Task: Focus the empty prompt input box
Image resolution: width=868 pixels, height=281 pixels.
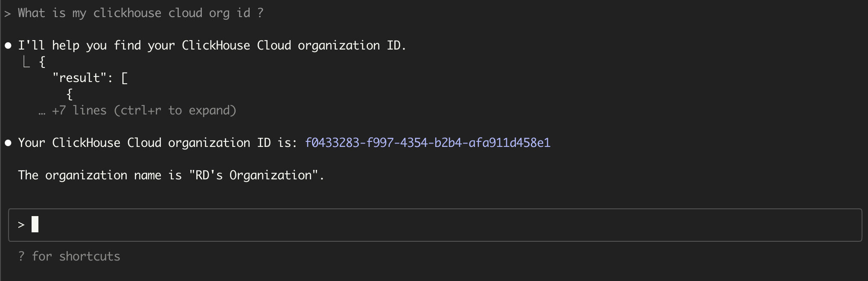Action: tap(435, 225)
